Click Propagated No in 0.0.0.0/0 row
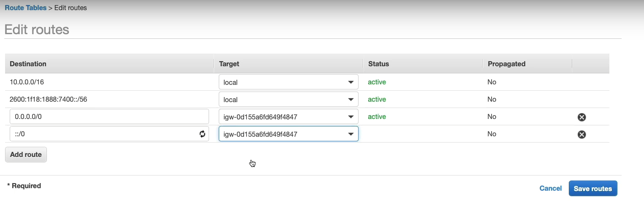644x224 pixels. click(492, 117)
